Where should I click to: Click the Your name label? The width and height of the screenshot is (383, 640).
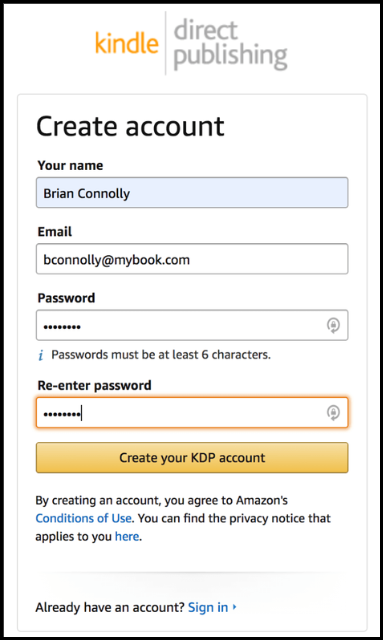click(70, 165)
